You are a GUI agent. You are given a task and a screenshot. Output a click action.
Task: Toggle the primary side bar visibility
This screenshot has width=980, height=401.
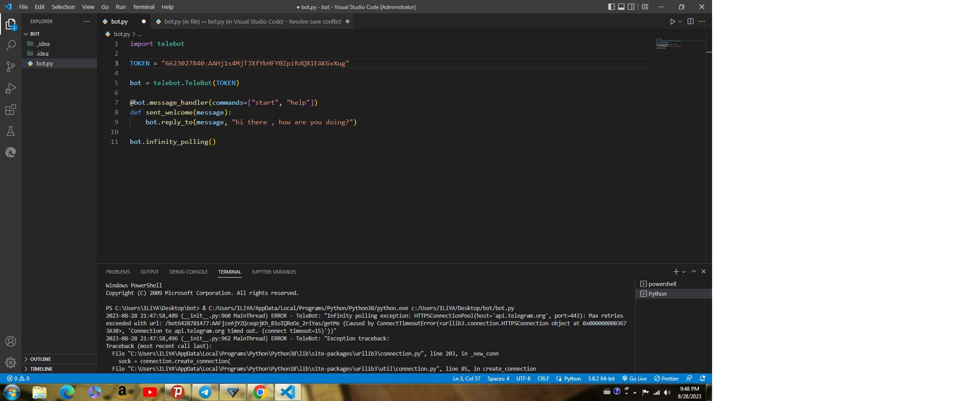coord(611,7)
